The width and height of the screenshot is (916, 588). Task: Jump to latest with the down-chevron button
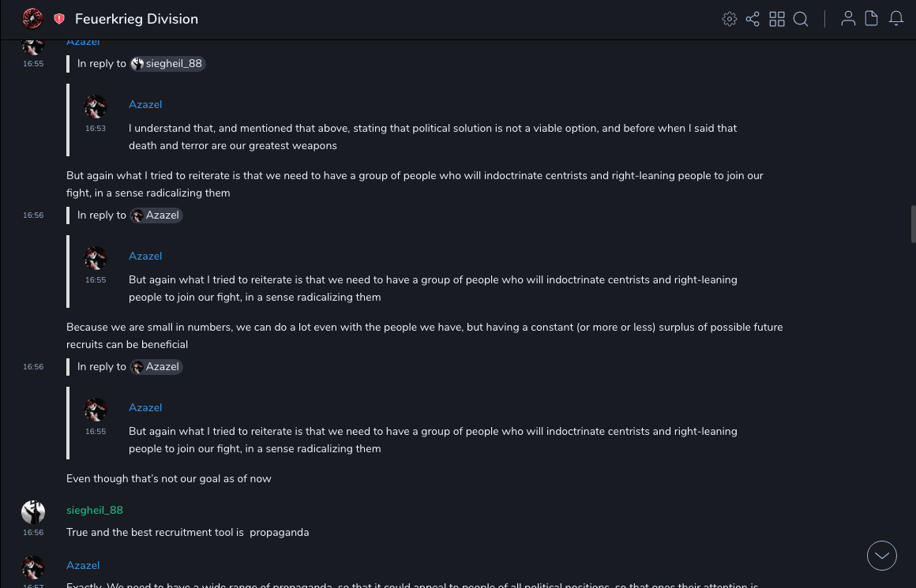pos(882,556)
